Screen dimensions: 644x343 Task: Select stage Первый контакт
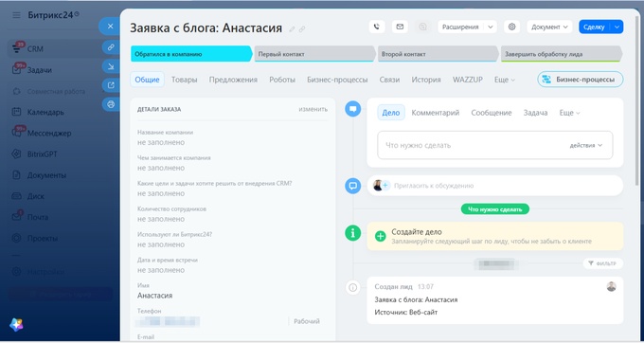314,54
